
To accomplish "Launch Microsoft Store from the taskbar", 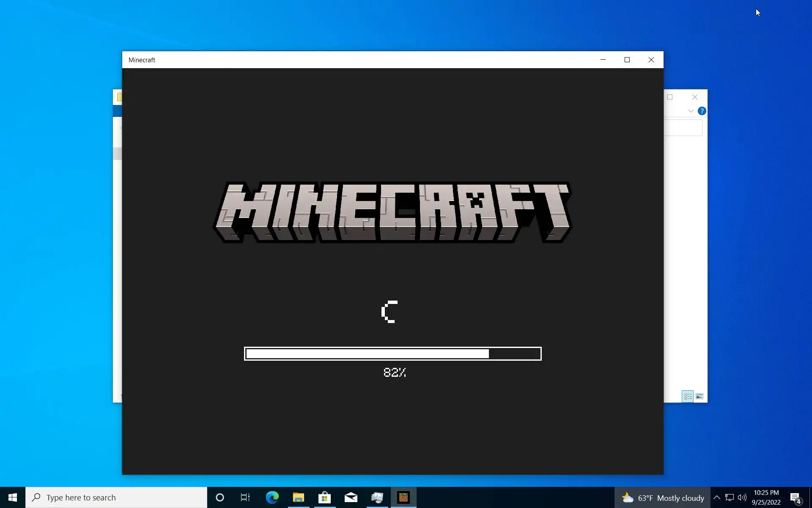I will click(324, 497).
